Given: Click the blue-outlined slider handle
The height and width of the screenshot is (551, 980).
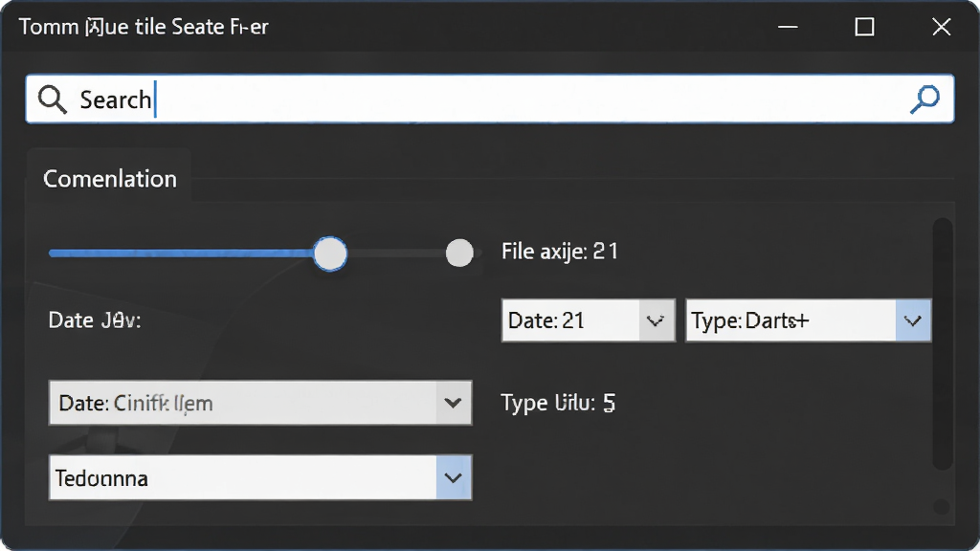Looking at the screenshot, I should pos(330,253).
